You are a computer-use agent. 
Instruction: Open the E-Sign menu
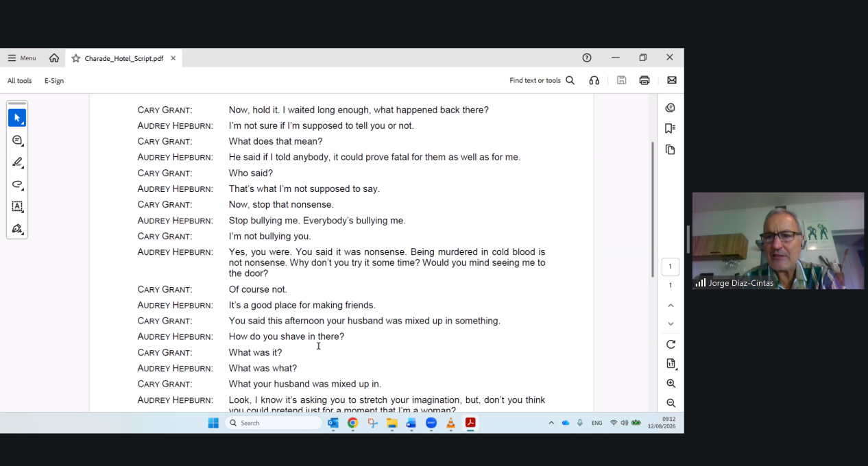coord(54,81)
